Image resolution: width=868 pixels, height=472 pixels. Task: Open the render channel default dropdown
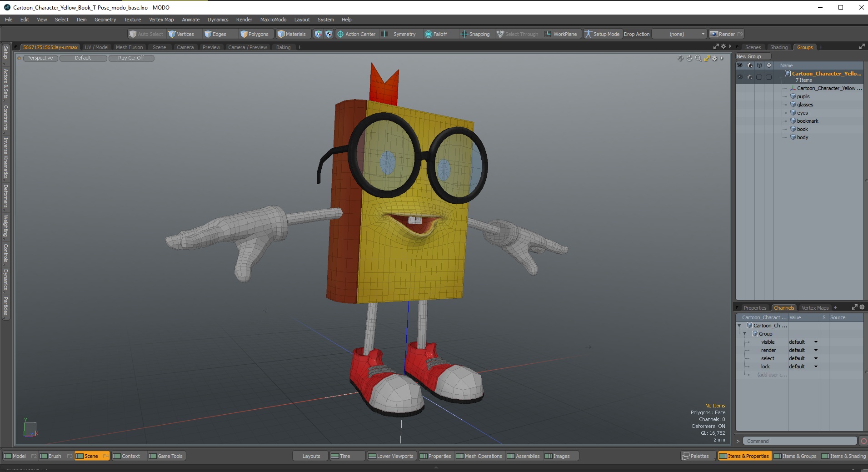coord(803,350)
